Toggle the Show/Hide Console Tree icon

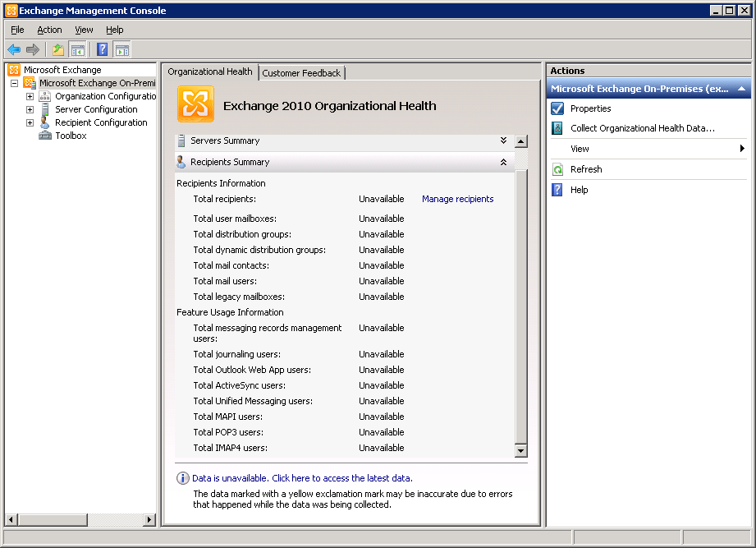pos(78,49)
